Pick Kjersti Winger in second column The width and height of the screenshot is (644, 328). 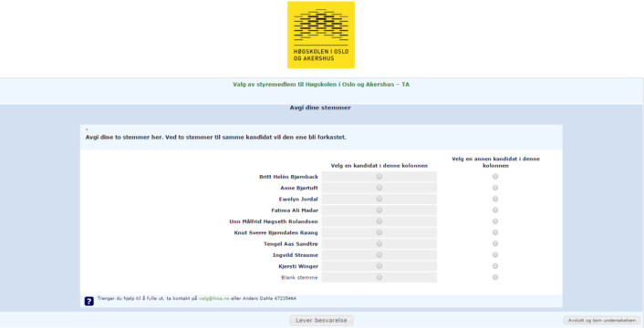point(495,266)
